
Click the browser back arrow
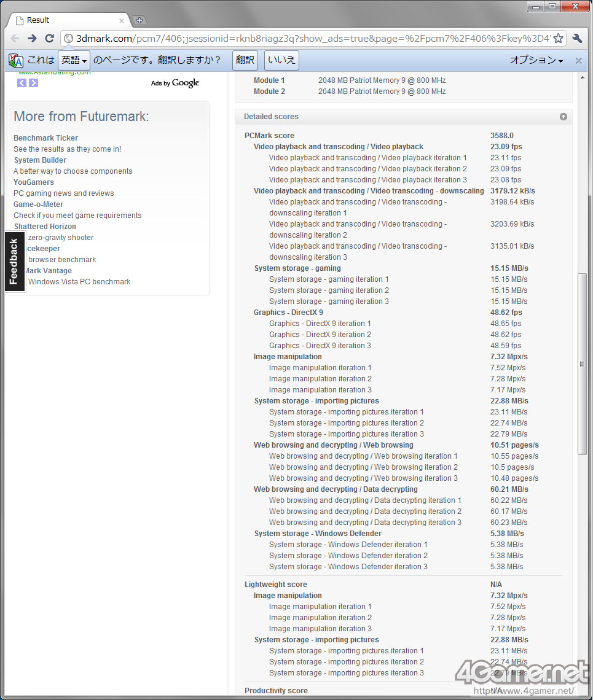[x=15, y=39]
